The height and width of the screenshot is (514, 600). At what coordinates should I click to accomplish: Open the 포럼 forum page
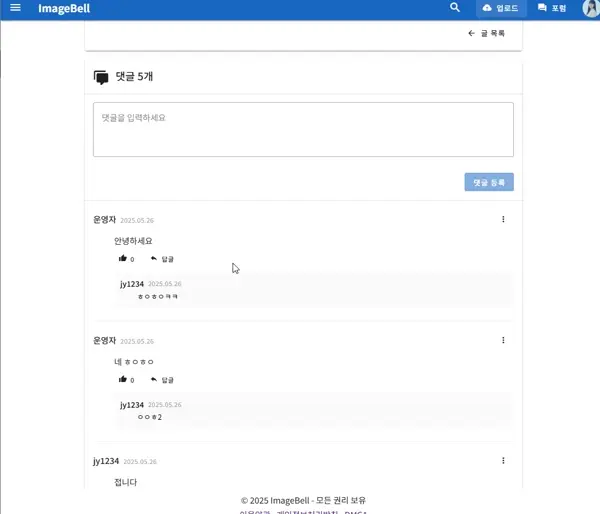pyautogui.click(x=552, y=8)
